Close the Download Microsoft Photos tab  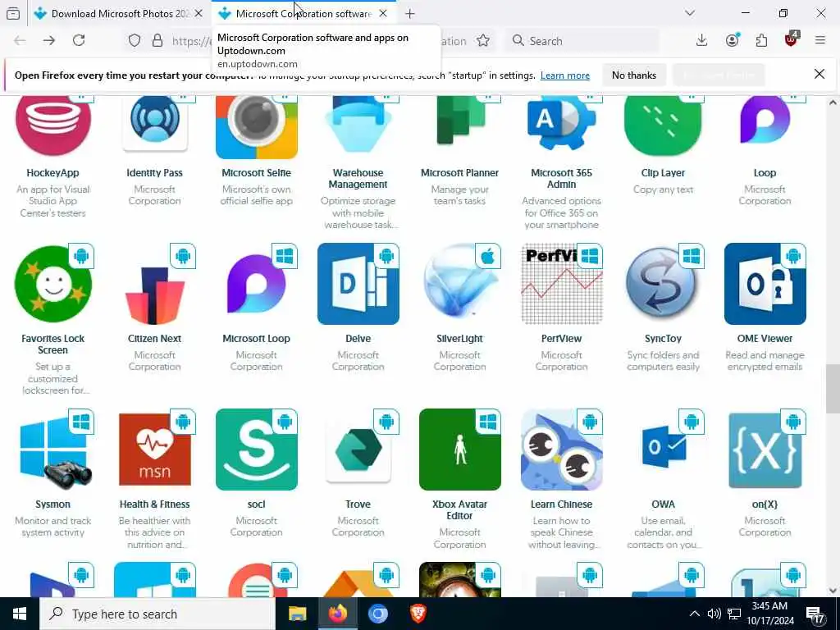[199, 13]
